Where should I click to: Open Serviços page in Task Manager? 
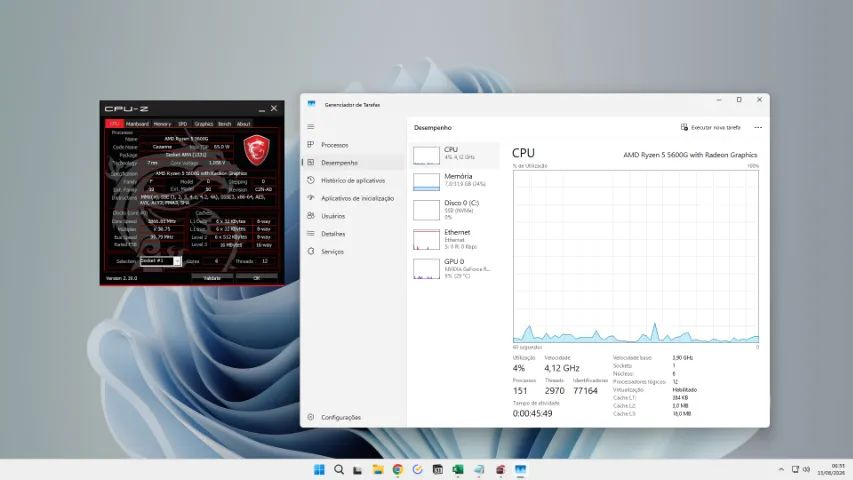354,251
